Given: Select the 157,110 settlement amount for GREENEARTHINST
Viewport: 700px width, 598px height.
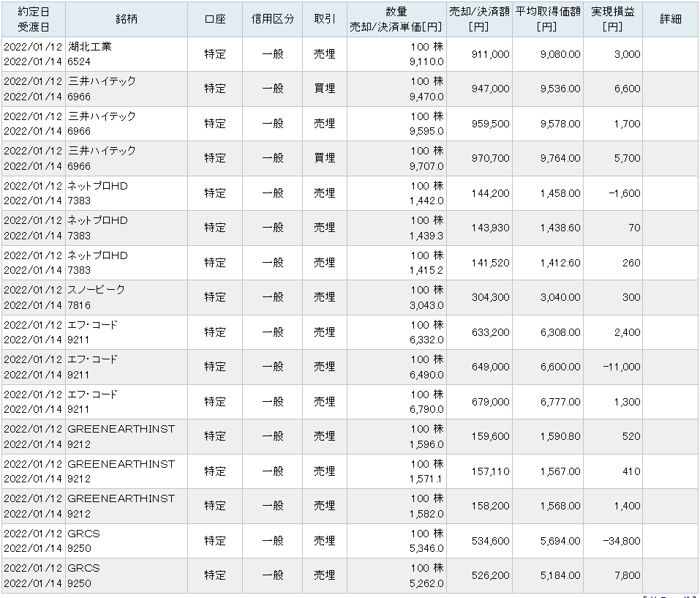Looking at the screenshot, I should [491, 471].
